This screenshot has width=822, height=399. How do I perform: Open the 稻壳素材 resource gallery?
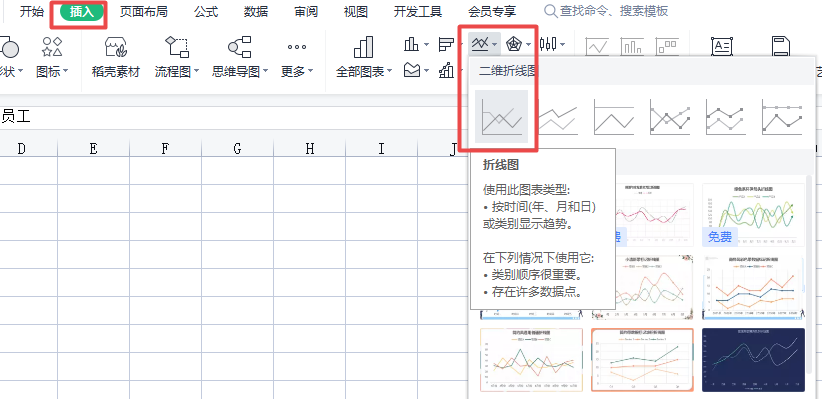pyautogui.click(x=115, y=57)
